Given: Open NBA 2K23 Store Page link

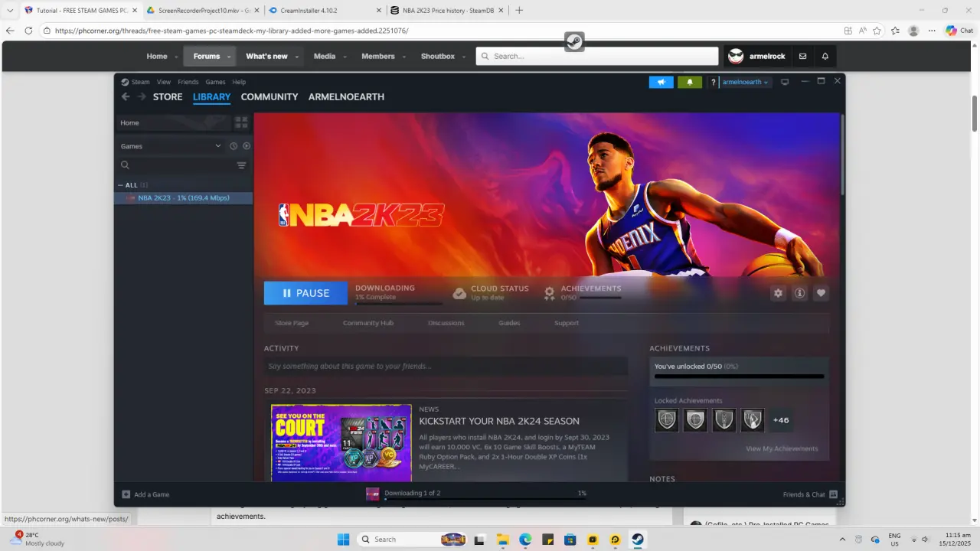Looking at the screenshot, I should pos(292,323).
